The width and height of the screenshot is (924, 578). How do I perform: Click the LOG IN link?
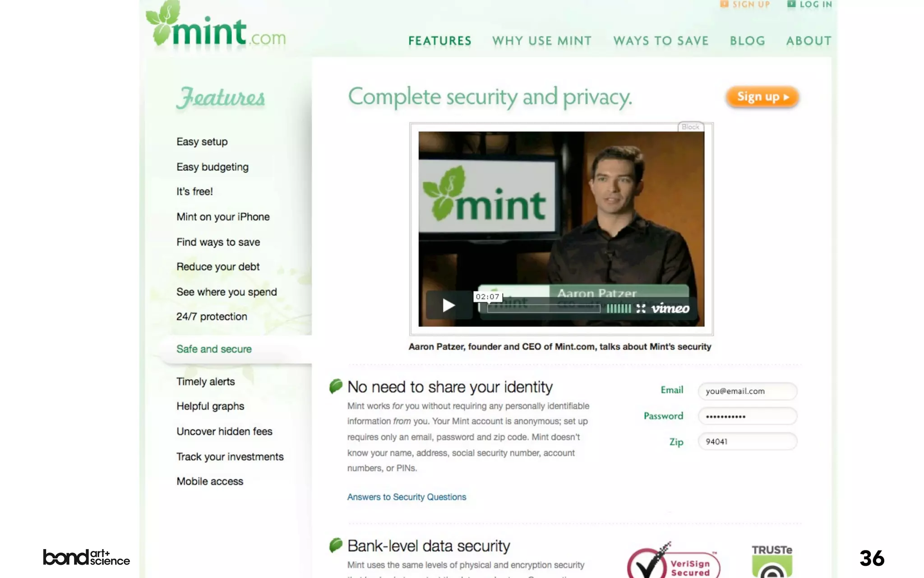810,5
